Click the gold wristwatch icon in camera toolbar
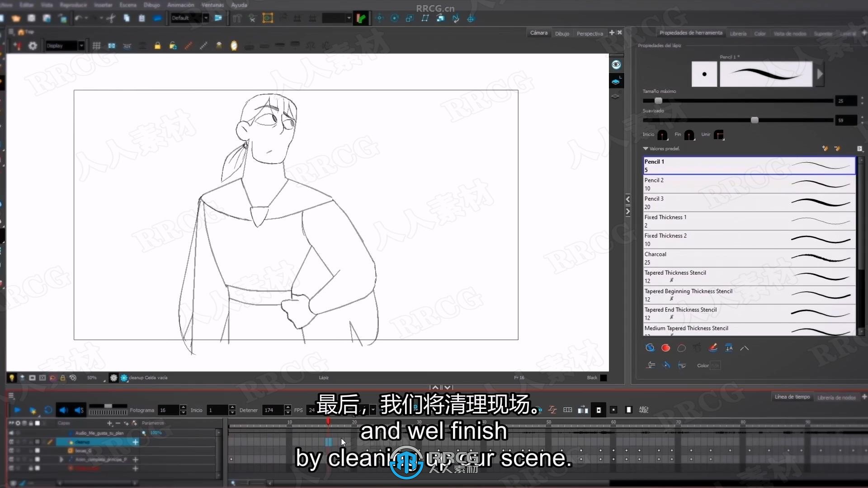868x488 pixels. 234,46
